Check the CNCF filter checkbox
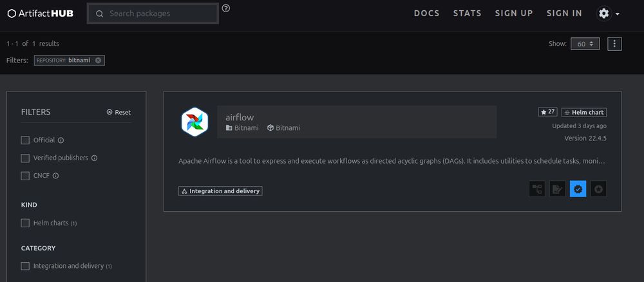Viewport: 644px width, 282px height. (x=25, y=176)
